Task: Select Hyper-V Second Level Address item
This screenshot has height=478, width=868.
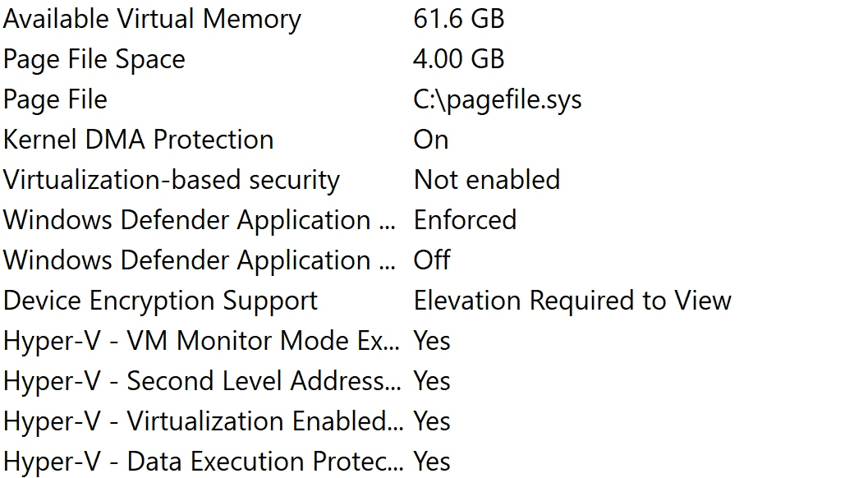Action: (202, 381)
